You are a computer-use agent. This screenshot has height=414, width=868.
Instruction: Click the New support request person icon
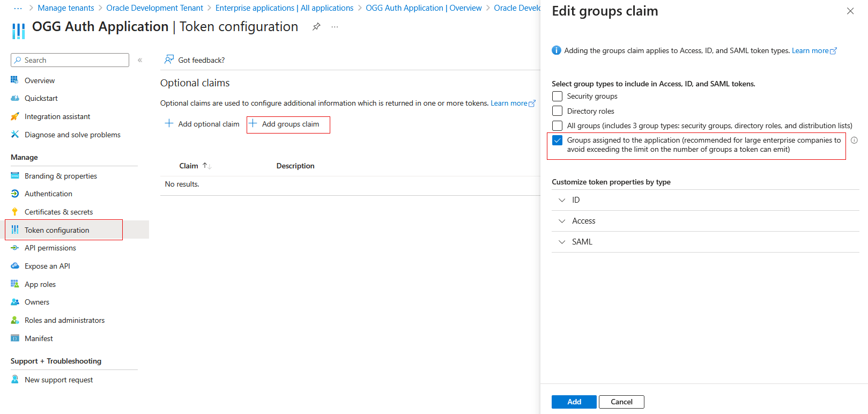pos(15,380)
